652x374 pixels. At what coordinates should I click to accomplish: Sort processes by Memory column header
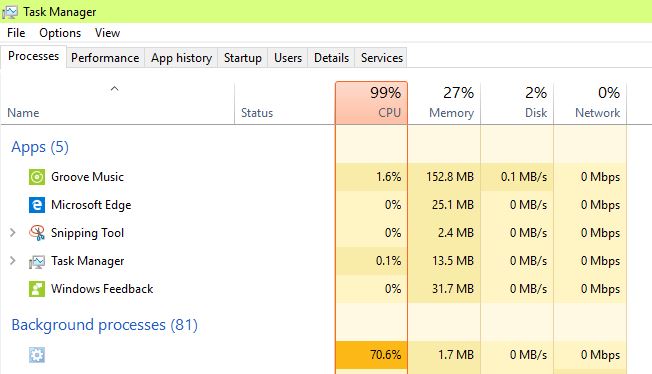click(444, 103)
